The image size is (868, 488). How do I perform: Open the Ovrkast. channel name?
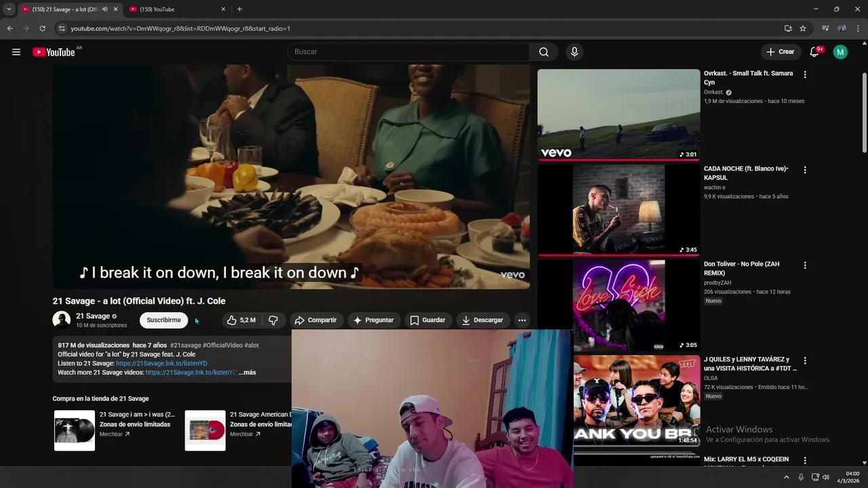tap(714, 92)
